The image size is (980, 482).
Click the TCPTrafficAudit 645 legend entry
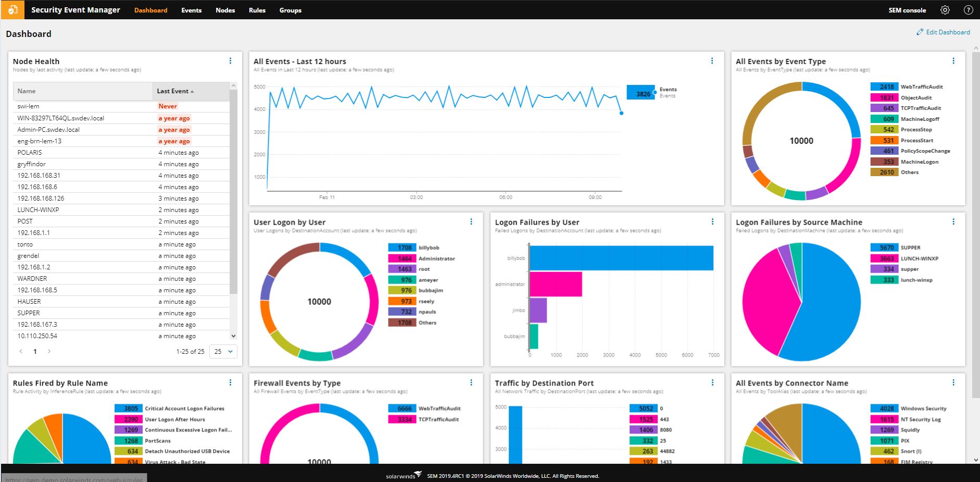pos(906,108)
